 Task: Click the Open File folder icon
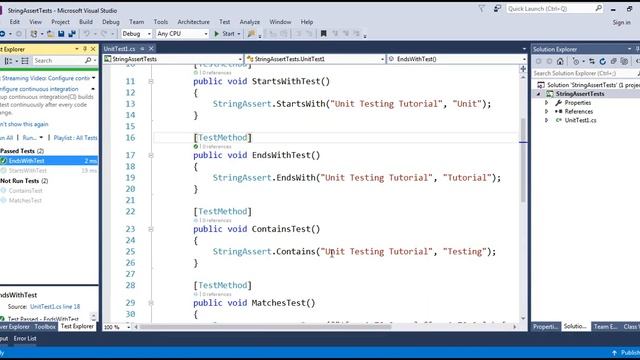tap(50, 34)
